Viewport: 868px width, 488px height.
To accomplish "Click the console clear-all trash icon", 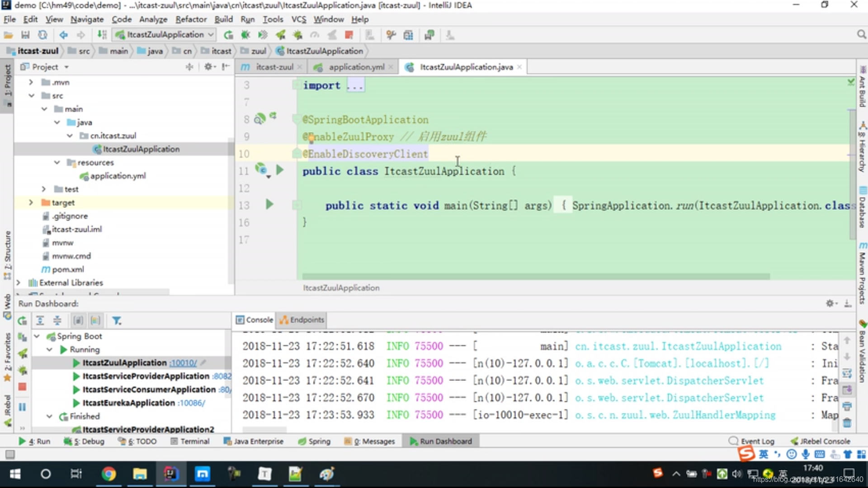I will coord(847,423).
